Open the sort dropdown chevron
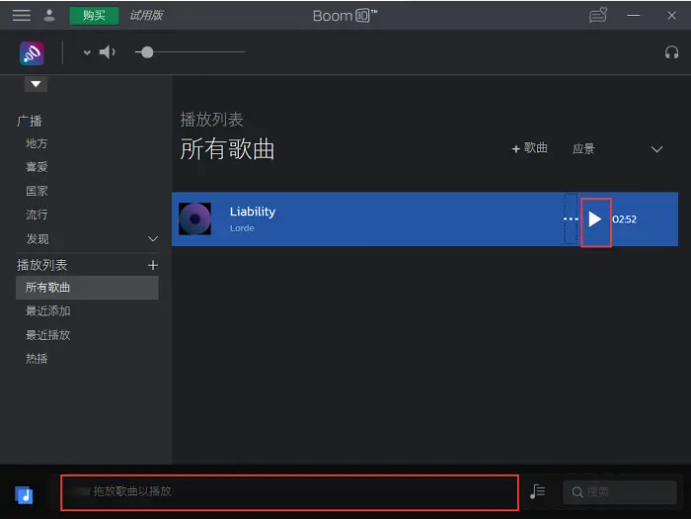This screenshot has height=519, width=691. (657, 149)
